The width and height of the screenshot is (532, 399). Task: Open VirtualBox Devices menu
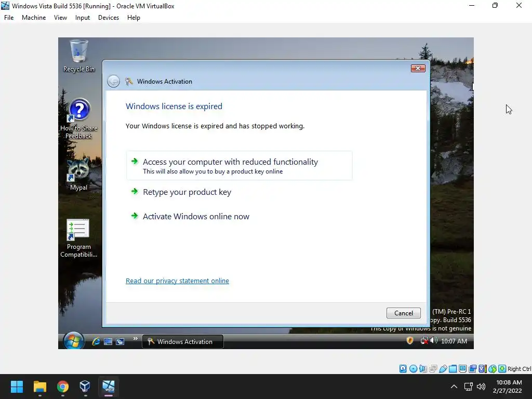click(109, 18)
